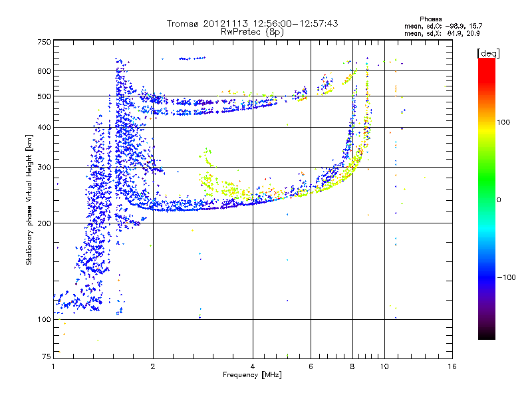Screen dimensions: 532x399
Task: Click the x-axis label "1"
Action: (54, 366)
